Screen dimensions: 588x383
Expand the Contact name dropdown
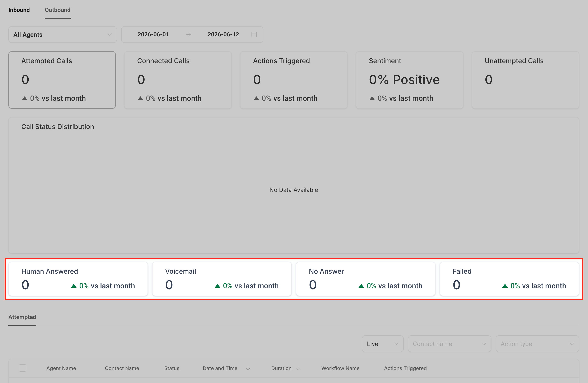point(449,344)
